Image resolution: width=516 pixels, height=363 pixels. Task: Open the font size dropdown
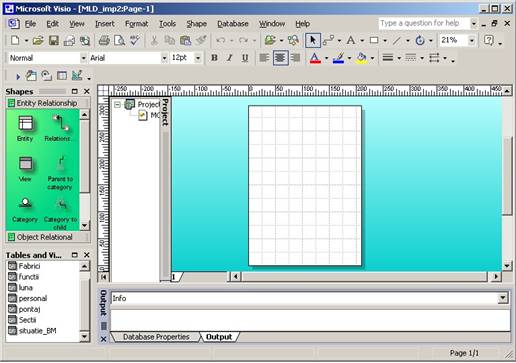(198, 58)
